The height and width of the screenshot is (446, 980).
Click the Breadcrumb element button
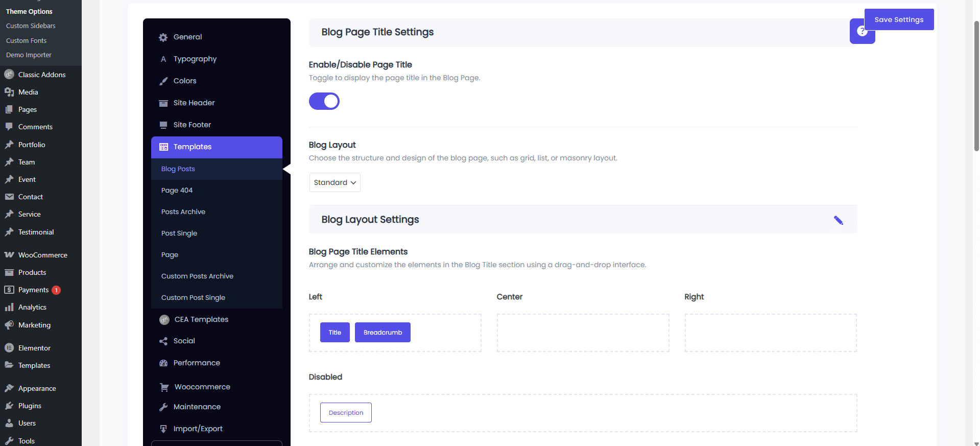point(383,333)
